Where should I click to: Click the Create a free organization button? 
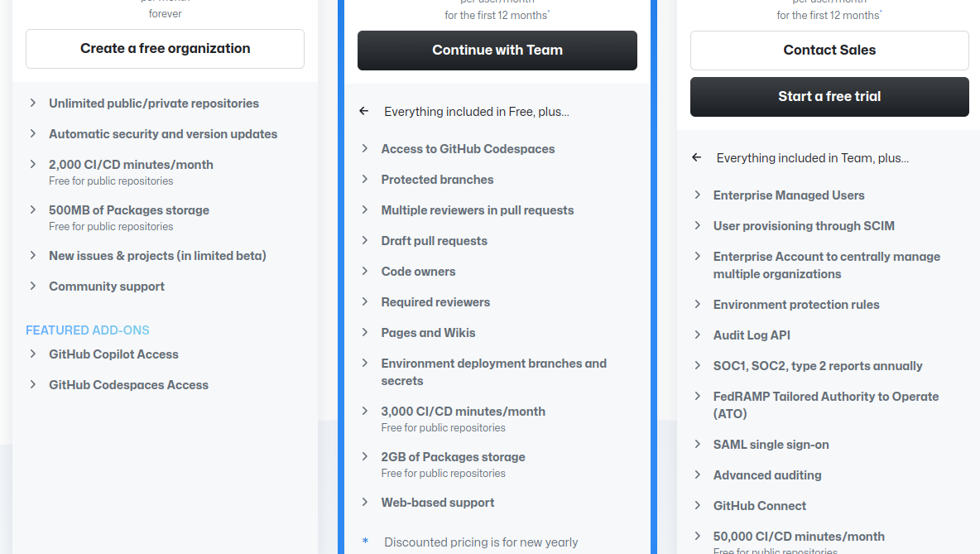tap(165, 49)
